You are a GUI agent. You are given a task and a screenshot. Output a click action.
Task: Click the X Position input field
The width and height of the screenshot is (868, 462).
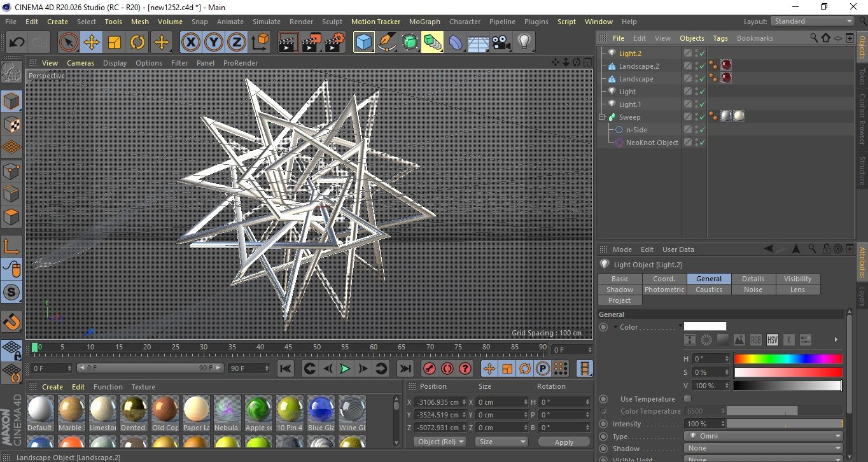click(x=440, y=402)
